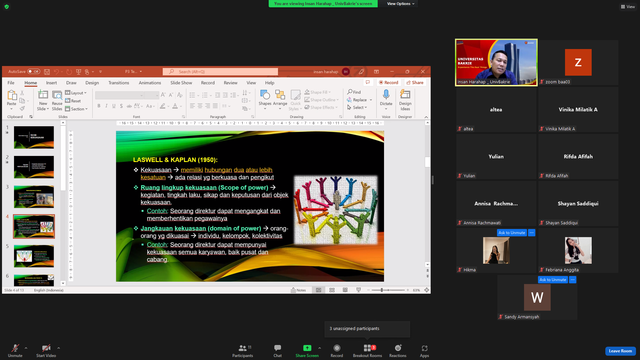Click the Bold formatting icon
Viewport: 640px width, 360px height.
99,106
